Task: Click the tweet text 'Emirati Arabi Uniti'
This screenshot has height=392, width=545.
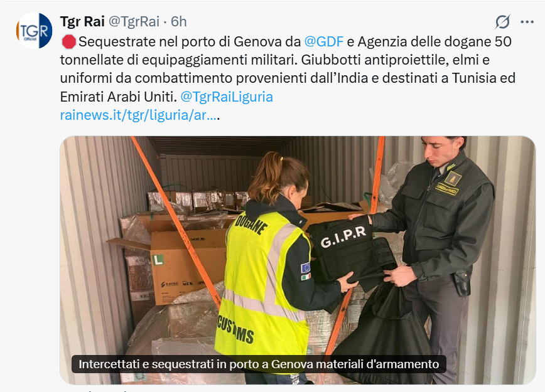Action: tap(119, 97)
